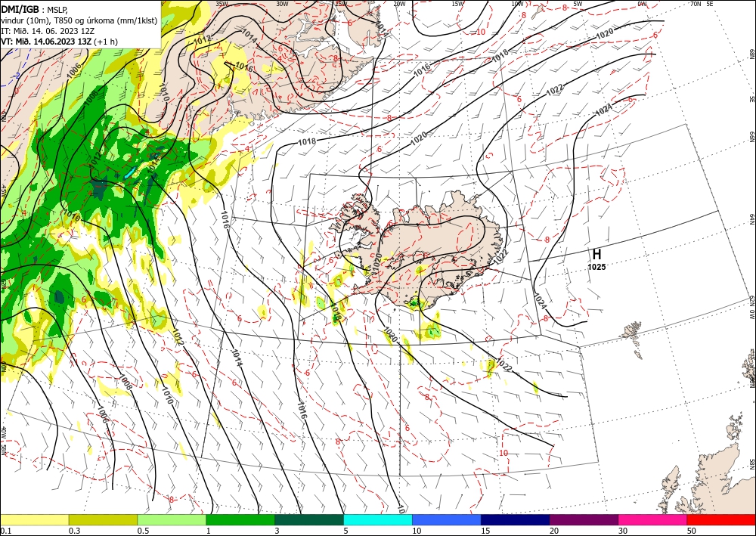Image resolution: width=756 pixels, height=536 pixels.
Task: Select the medium green 1–3 legend swatch
Action: [x=240, y=520]
